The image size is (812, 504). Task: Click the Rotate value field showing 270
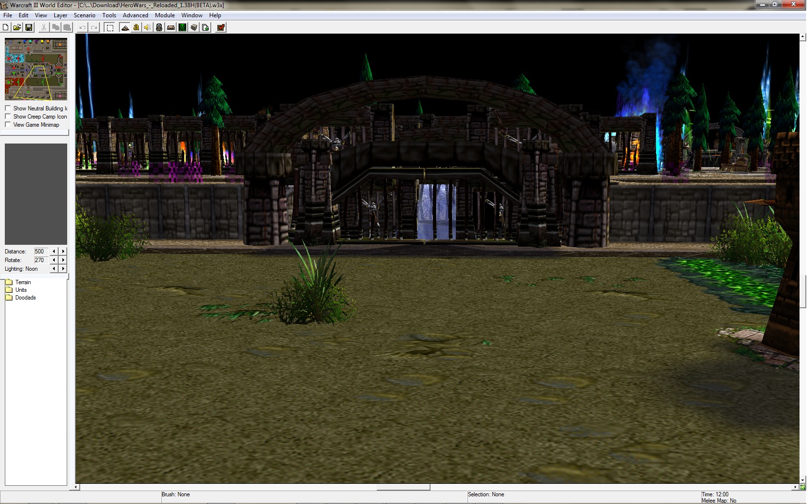[41, 260]
